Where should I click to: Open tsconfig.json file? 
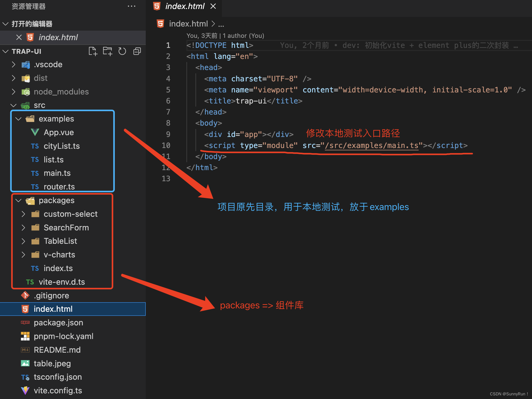click(x=58, y=377)
